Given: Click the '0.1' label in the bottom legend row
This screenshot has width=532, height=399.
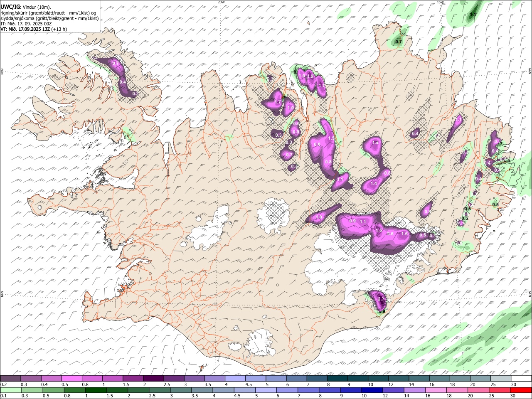Looking at the screenshot, I should pos(3,396).
